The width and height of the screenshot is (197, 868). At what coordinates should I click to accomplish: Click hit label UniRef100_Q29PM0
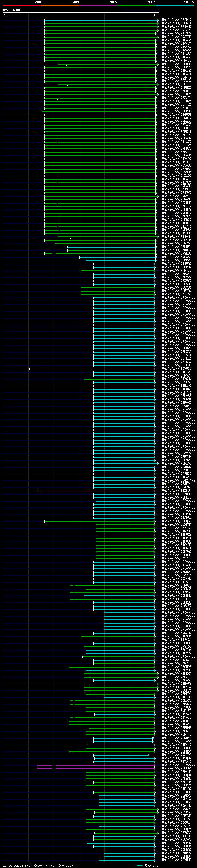click(177, 524)
